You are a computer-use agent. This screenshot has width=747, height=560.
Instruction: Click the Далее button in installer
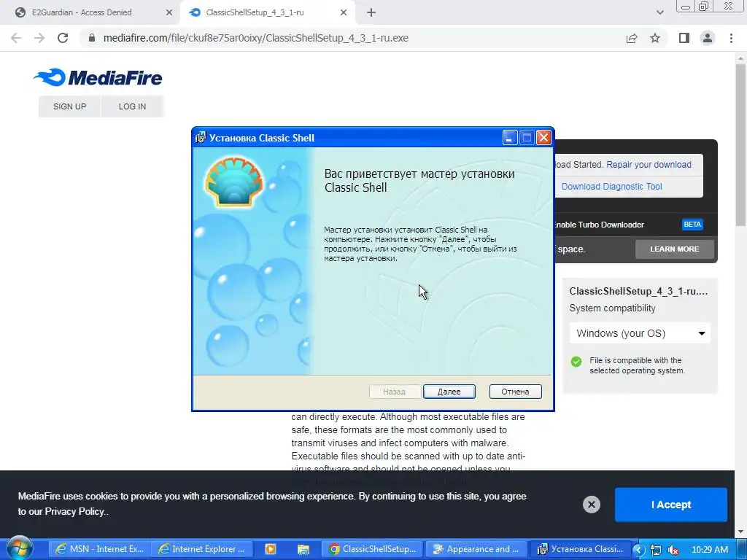click(x=449, y=392)
